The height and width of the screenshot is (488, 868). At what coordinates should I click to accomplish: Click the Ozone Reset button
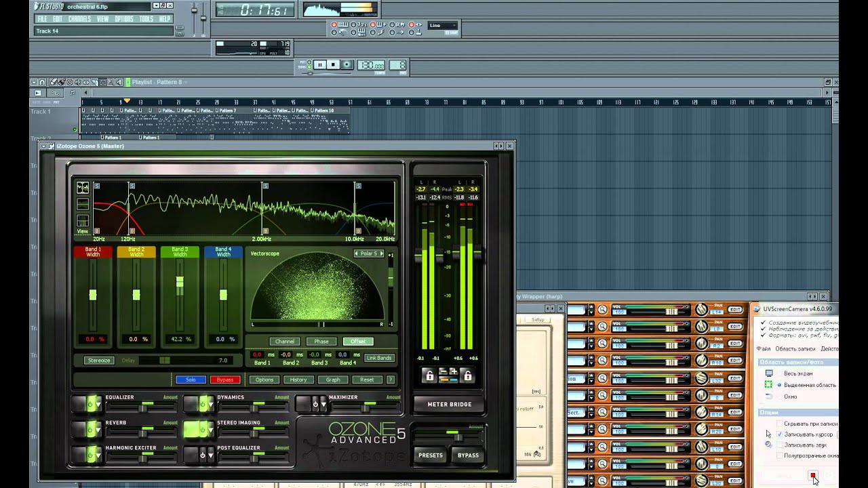pyautogui.click(x=367, y=380)
